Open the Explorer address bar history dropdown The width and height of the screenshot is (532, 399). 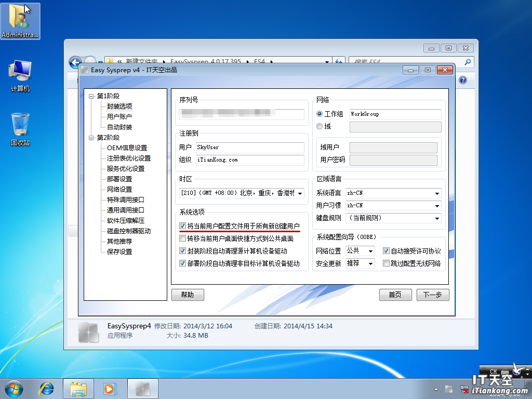327,62
